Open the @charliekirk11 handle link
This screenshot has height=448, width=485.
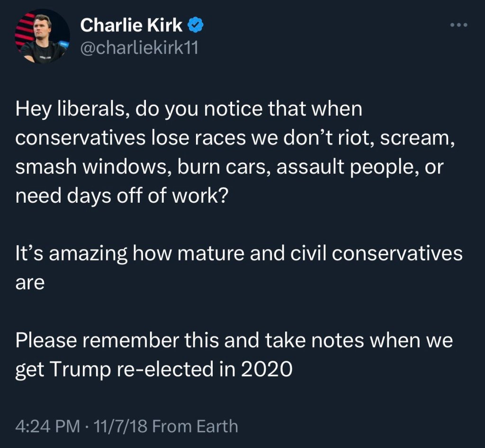[139, 49]
